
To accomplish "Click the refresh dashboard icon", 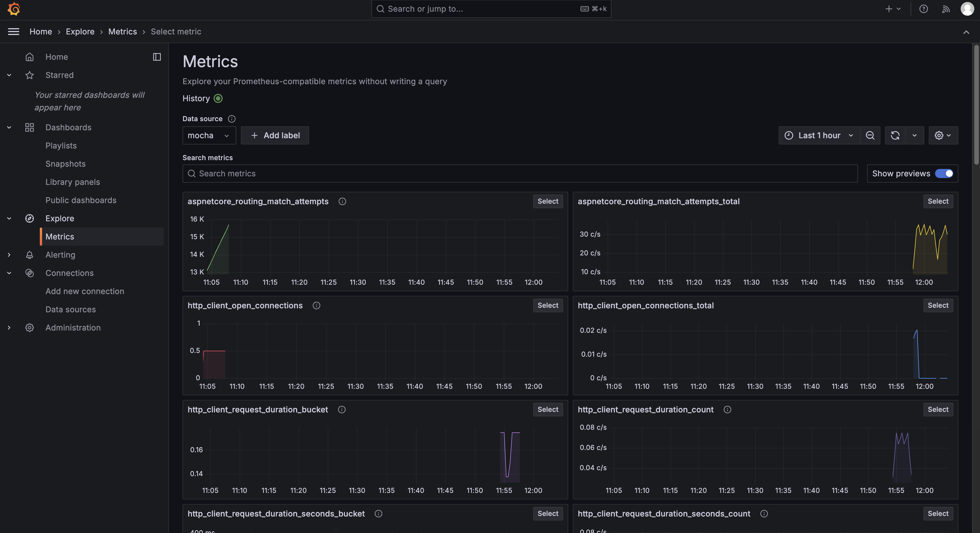I will click(895, 135).
